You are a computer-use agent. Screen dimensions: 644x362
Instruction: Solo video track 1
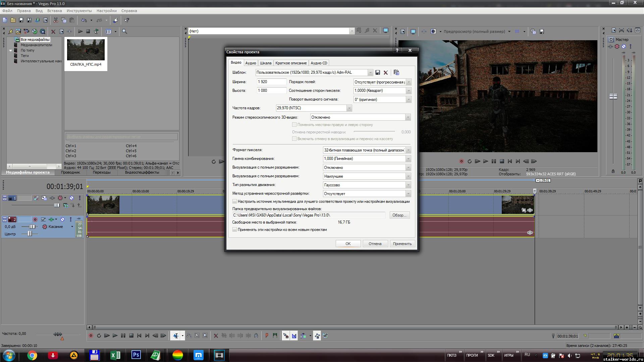tap(79, 198)
